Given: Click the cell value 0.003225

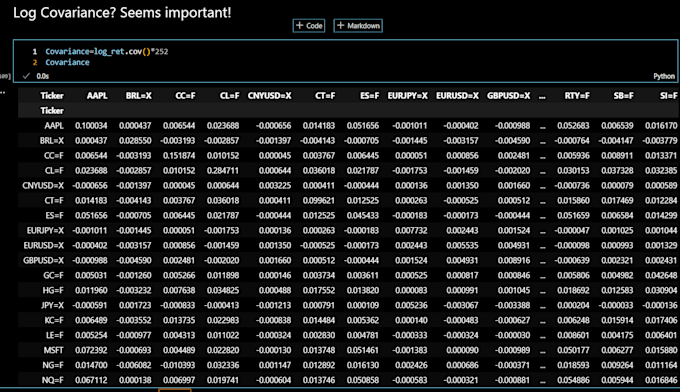Looking at the screenshot, I should pos(275,186).
